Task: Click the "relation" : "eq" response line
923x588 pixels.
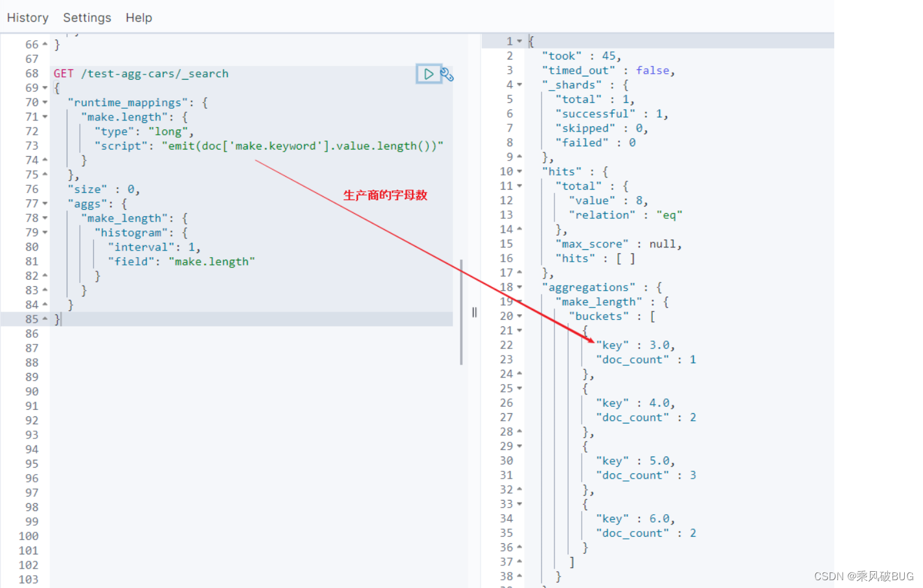Action: [626, 215]
